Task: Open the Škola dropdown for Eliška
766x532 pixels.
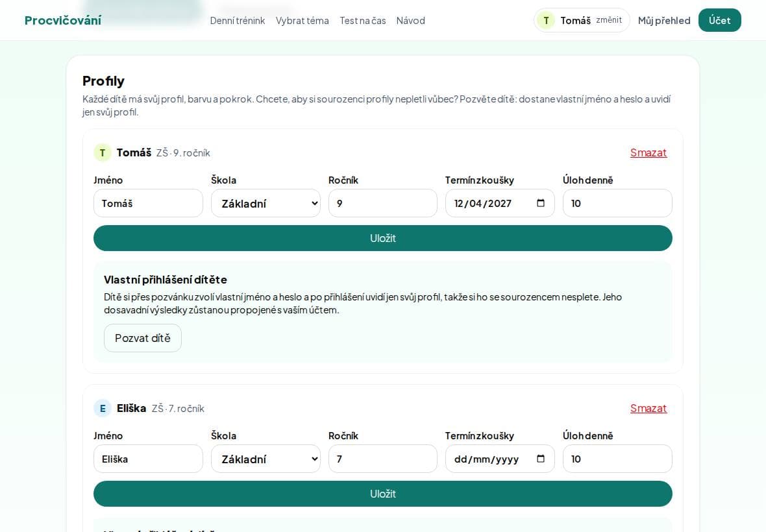Action: [x=266, y=459]
